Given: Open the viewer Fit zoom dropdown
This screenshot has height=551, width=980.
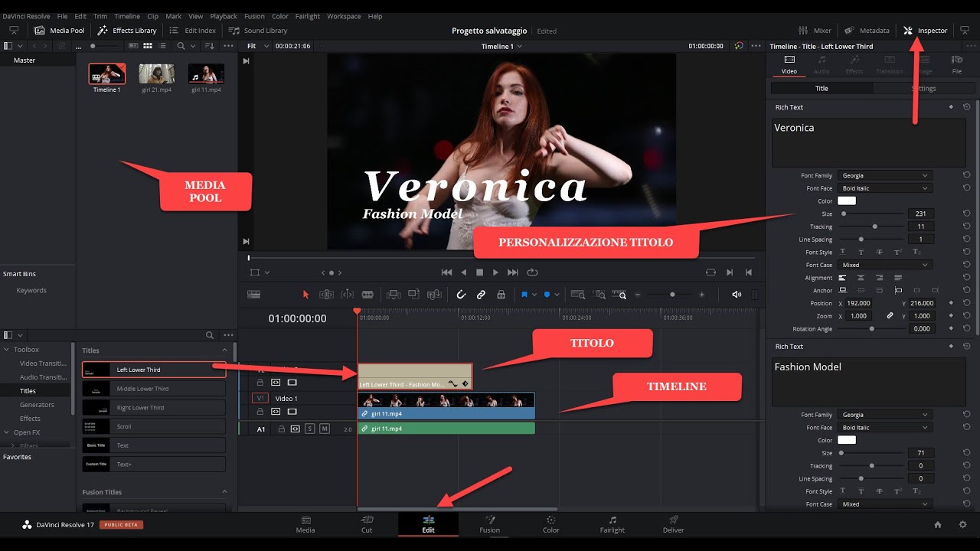Looking at the screenshot, I should pyautogui.click(x=258, y=46).
